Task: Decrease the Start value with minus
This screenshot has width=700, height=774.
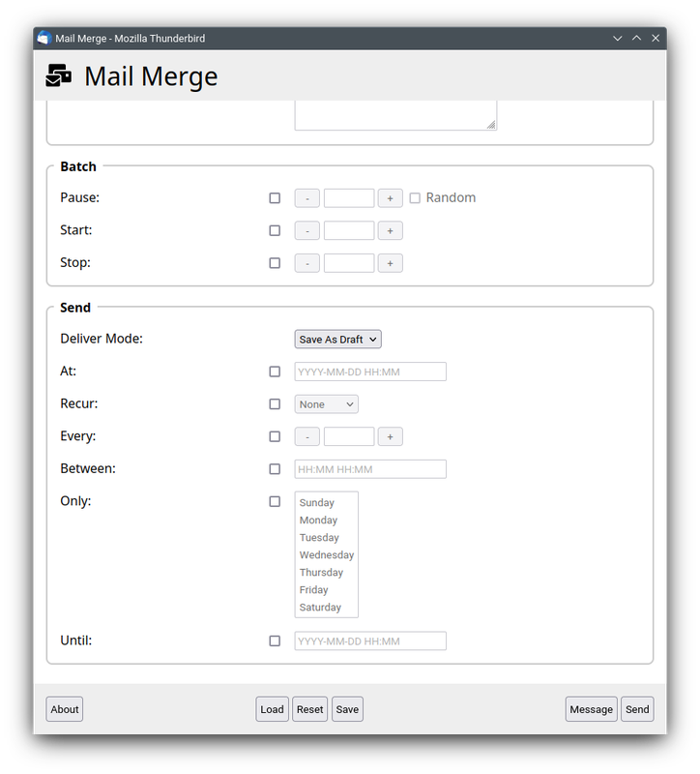Action: point(307,231)
